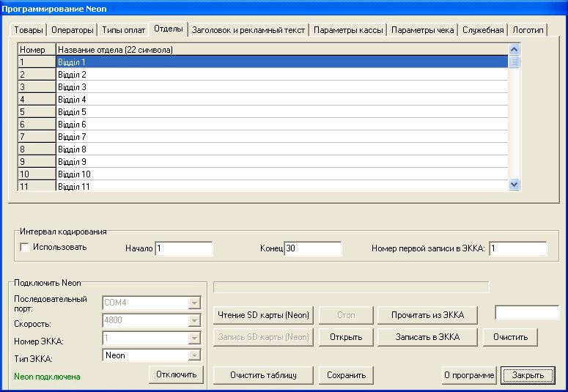Open Заголовок и рекламный текст tab
Image resolution: width=568 pixels, height=392 pixels.
pyautogui.click(x=248, y=30)
